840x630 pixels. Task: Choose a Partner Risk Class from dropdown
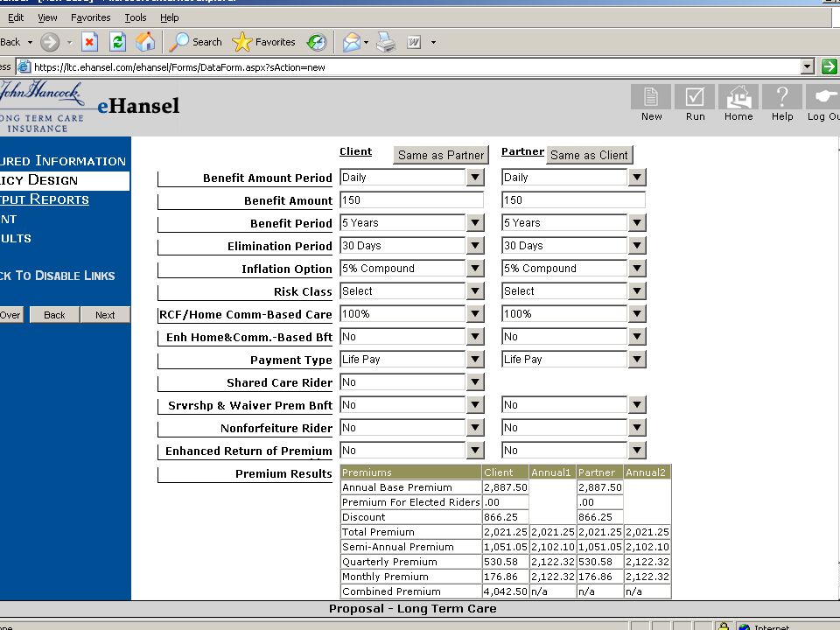(637, 290)
